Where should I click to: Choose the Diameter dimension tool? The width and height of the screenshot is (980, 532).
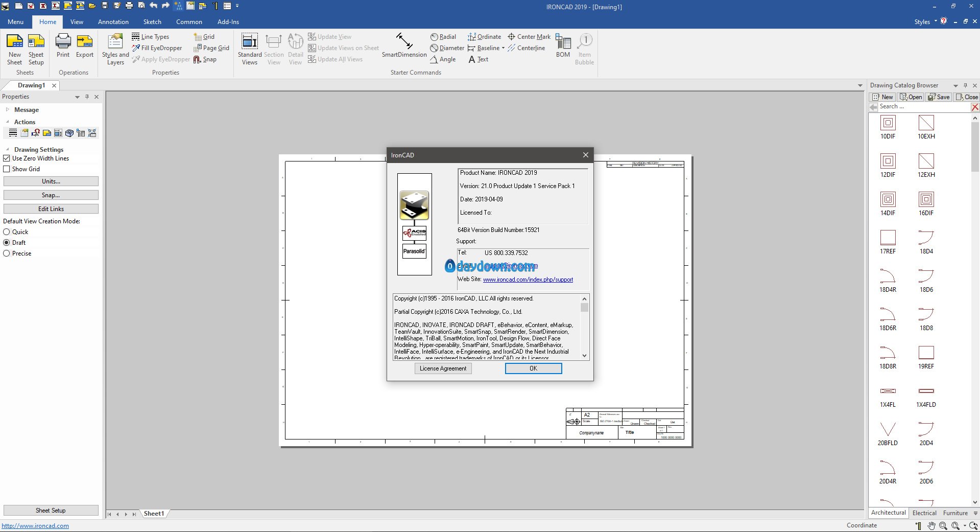447,48
